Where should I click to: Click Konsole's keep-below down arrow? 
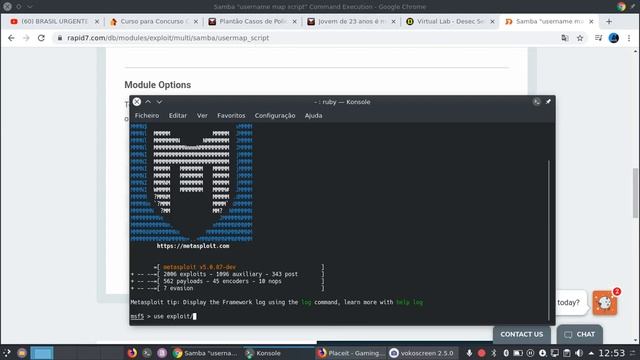point(159,102)
